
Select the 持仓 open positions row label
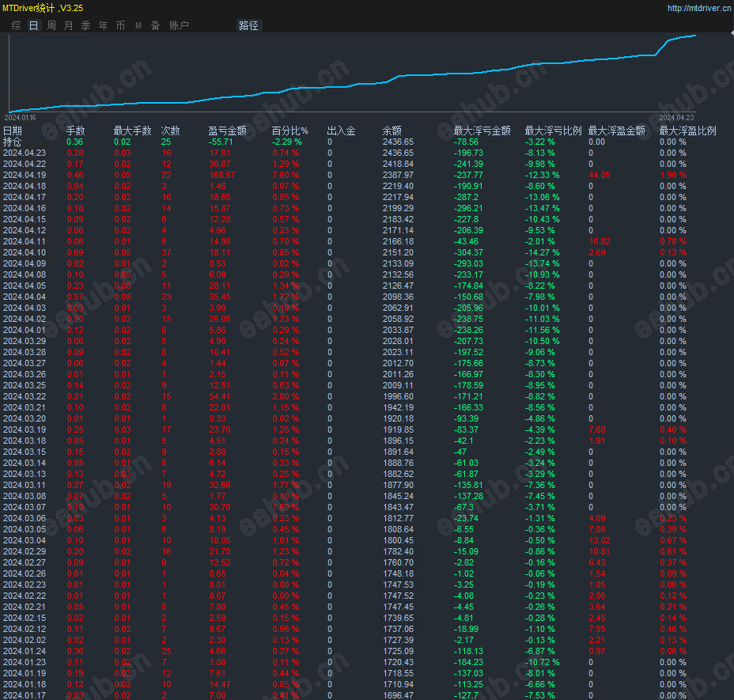click(12, 142)
